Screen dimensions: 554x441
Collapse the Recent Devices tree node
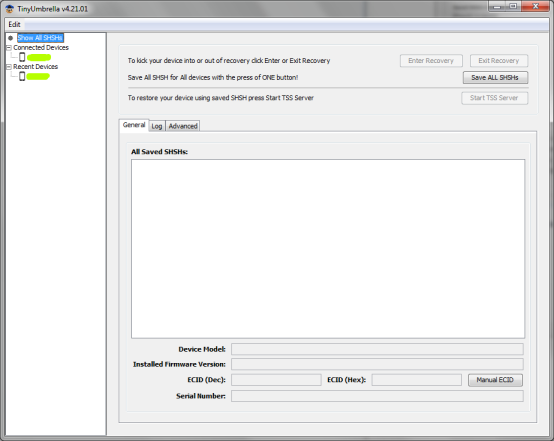click(9, 67)
